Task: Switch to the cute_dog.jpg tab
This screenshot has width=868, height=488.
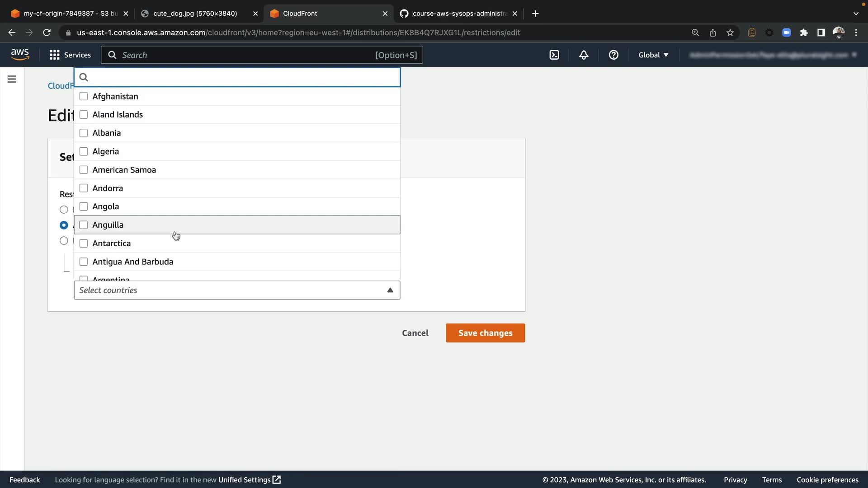Action: (195, 14)
